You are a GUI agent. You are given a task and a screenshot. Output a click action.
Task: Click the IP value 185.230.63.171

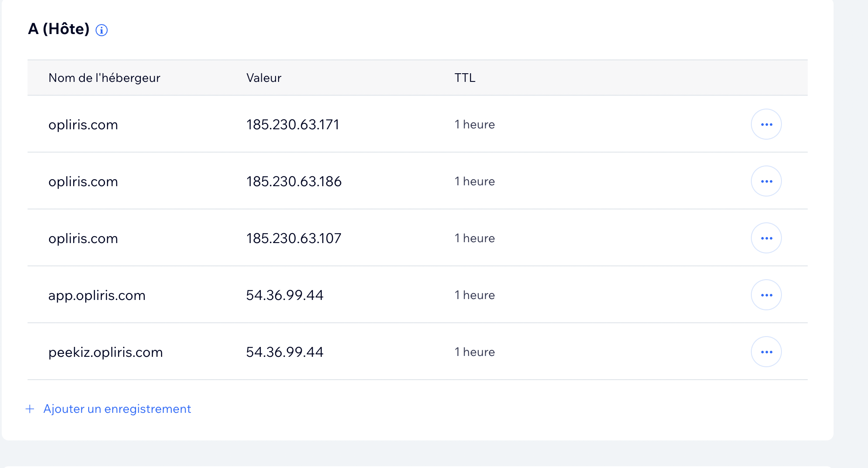pyautogui.click(x=293, y=125)
